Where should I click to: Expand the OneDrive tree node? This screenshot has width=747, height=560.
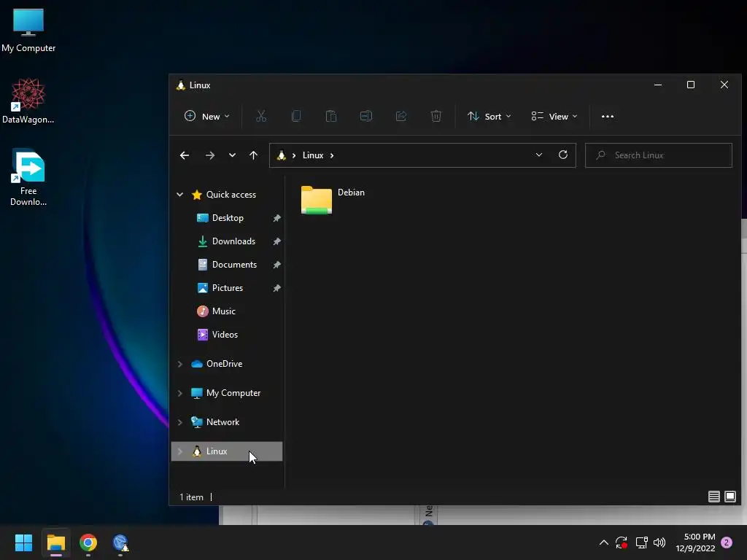(180, 364)
